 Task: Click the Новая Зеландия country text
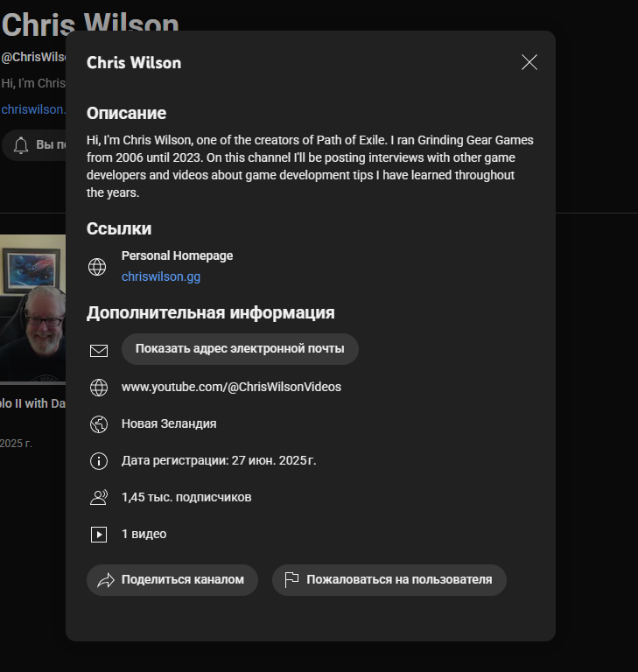(169, 423)
